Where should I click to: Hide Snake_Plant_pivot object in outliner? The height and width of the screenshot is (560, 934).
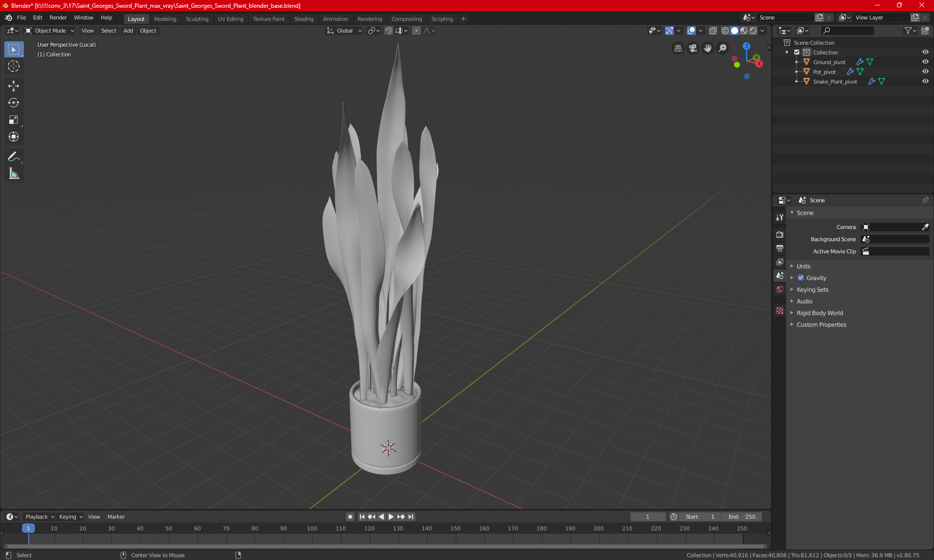tap(925, 82)
